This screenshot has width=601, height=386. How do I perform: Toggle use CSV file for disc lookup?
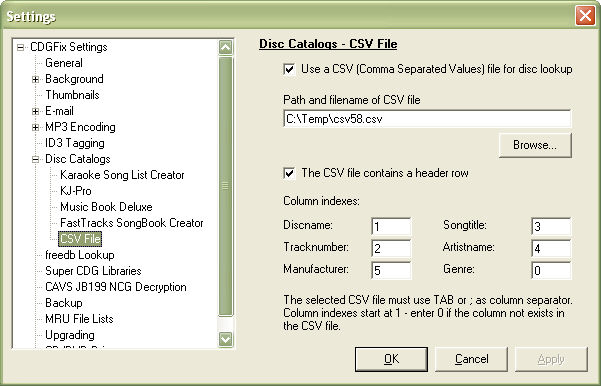[x=289, y=69]
